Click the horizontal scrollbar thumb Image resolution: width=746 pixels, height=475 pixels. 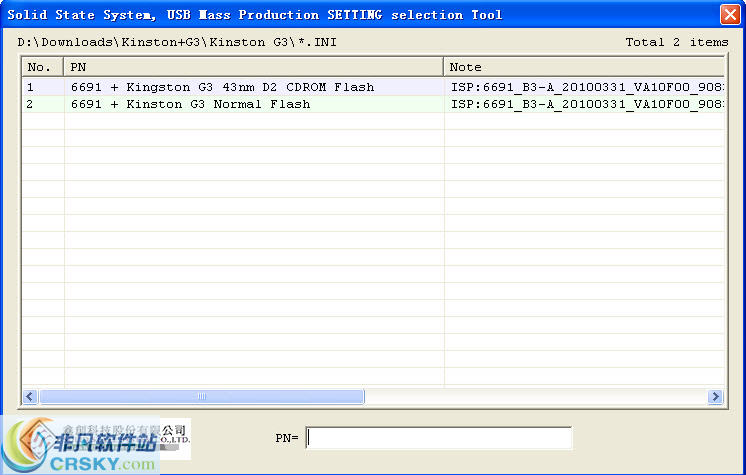coord(201,397)
